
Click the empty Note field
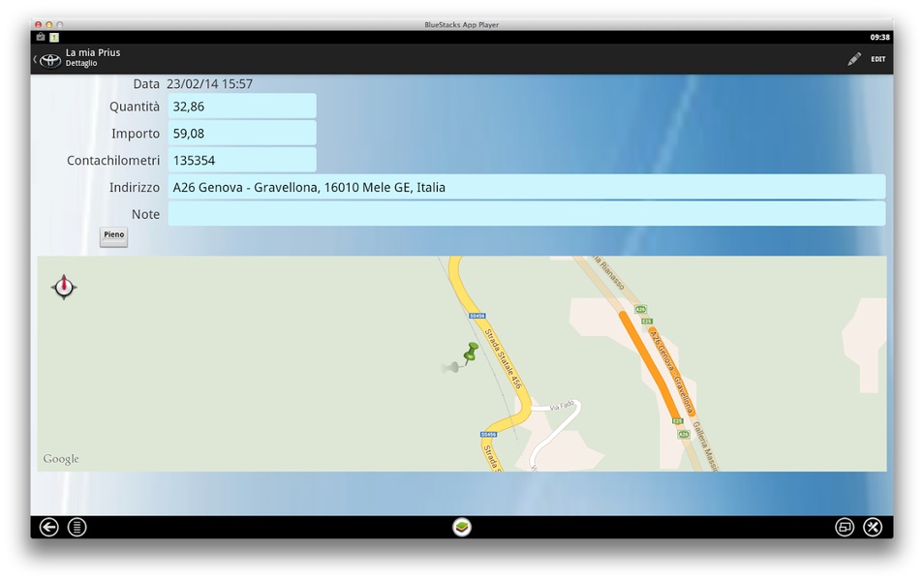526,214
